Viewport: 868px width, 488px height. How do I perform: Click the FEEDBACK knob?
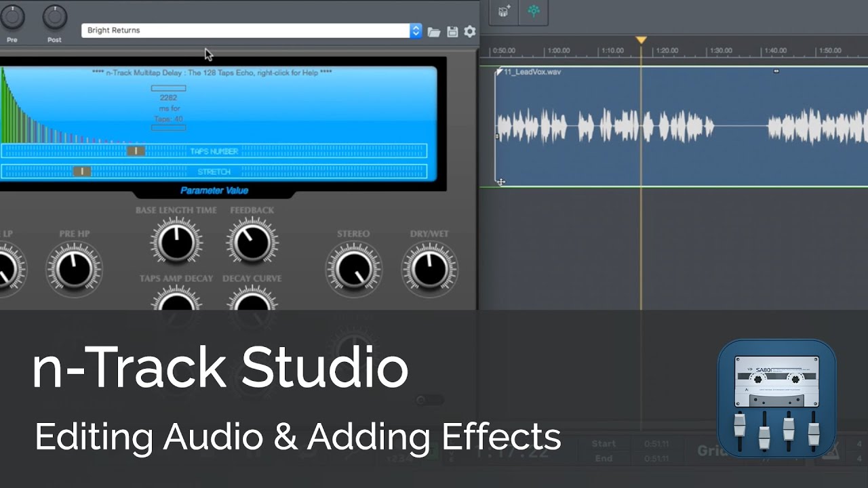[x=252, y=241]
